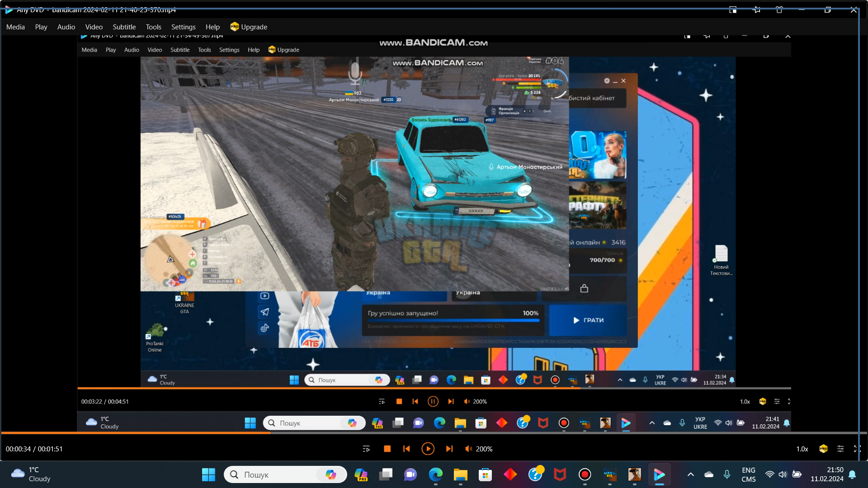The image size is (868, 488).
Task: Click the 00:00:34 / 00:01:51 time display
Action: click(34, 449)
